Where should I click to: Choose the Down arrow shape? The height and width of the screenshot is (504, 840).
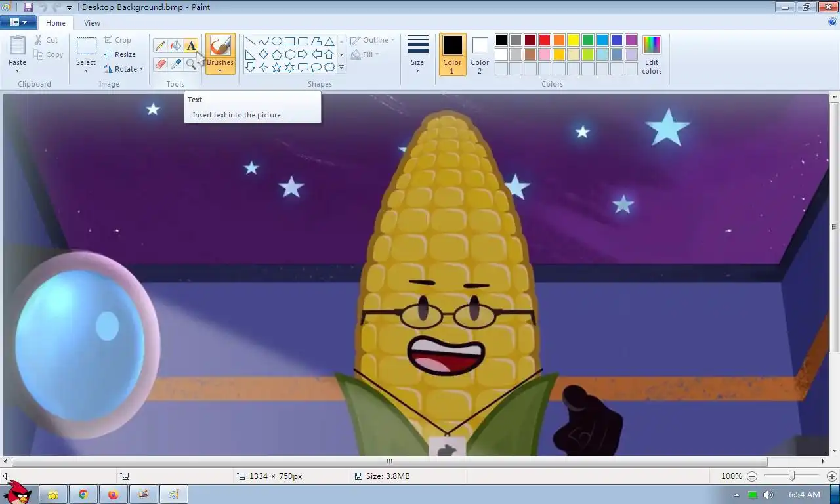[250, 67]
